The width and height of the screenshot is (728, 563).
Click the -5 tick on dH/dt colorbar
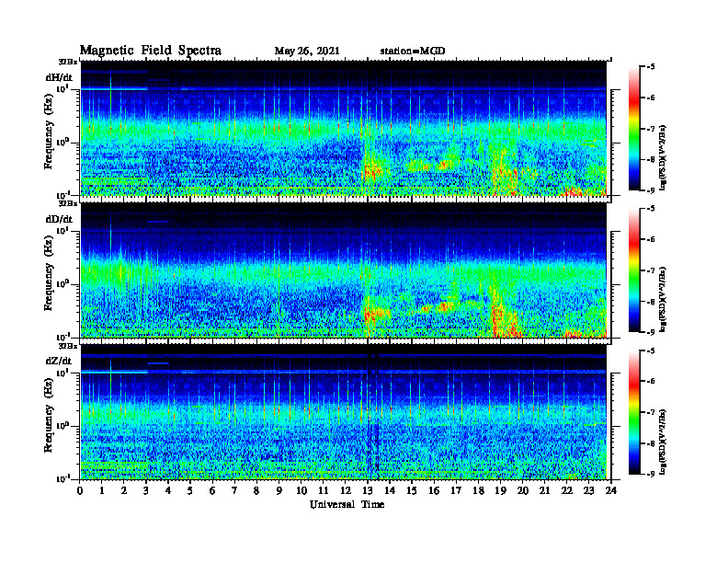coord(652,67)
